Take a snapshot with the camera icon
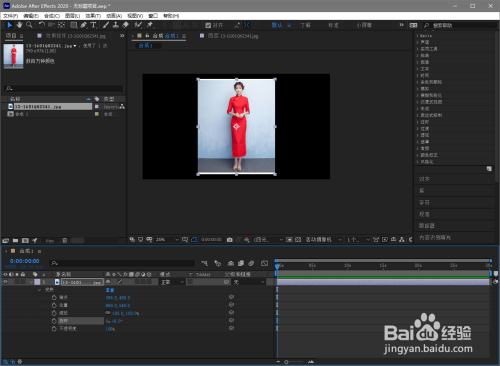Screen dimensions: 500x366 pos(229,240)
